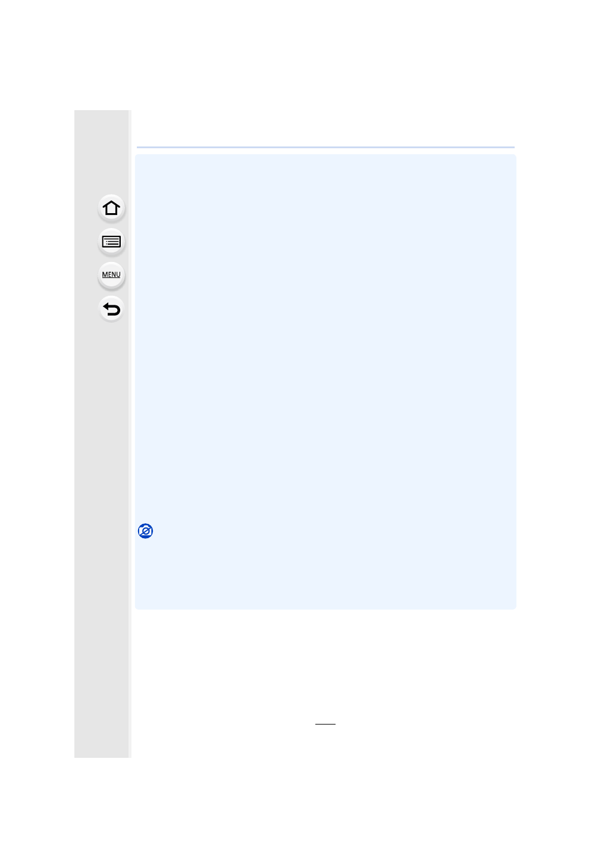Click the crossed-out circle symbol in notes
The image size is (614, 868).
(145, 531)
